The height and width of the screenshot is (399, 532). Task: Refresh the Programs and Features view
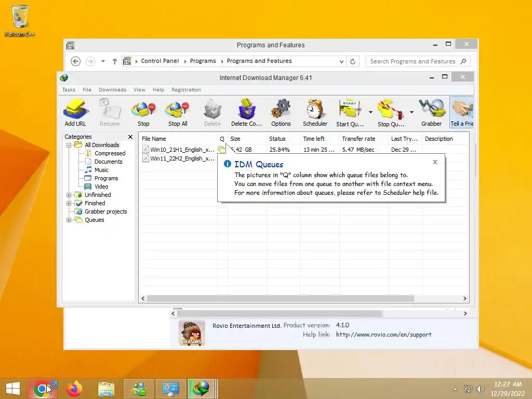(x=353, y=61)
